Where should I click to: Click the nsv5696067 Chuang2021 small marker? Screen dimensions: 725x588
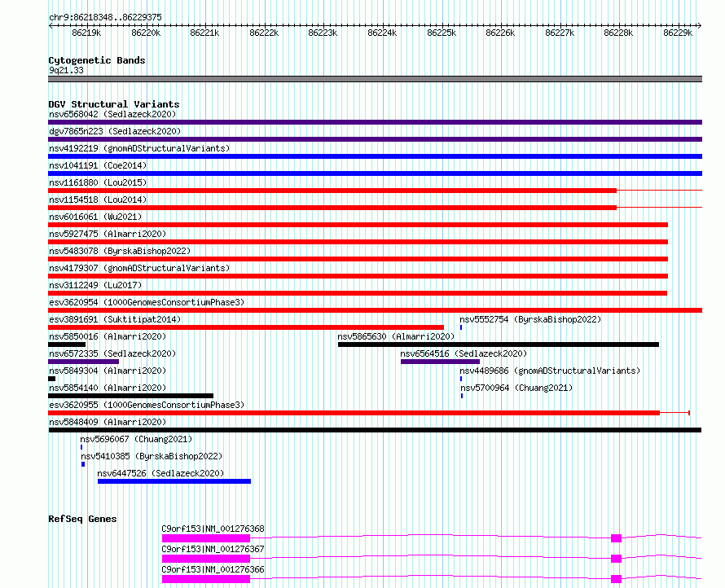tap(81, 447)
